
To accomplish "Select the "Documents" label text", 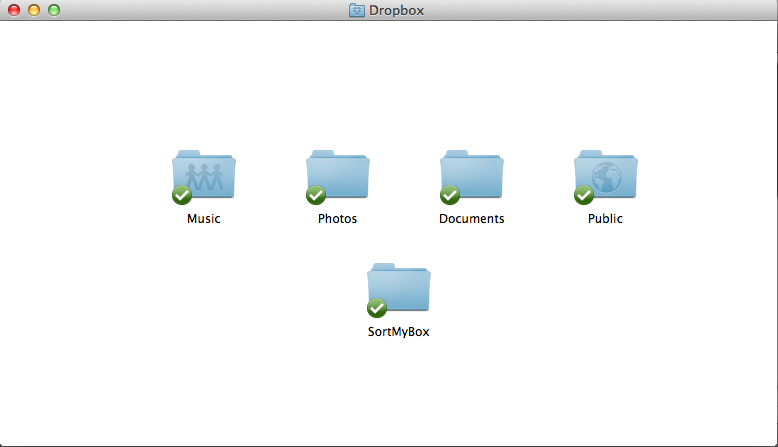I will point(471,219).
